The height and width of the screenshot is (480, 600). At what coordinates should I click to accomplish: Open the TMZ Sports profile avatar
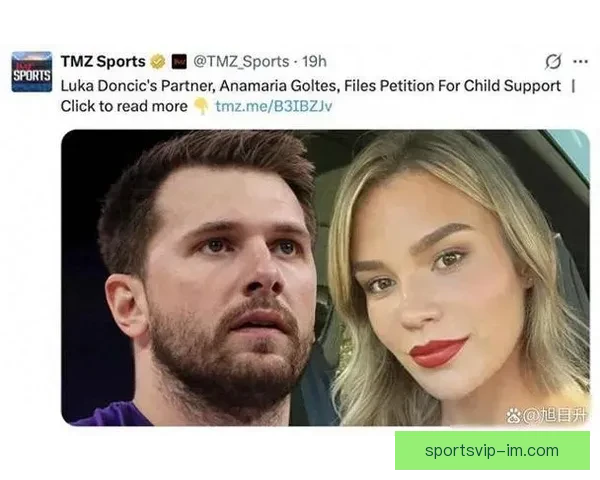(32, 72)
